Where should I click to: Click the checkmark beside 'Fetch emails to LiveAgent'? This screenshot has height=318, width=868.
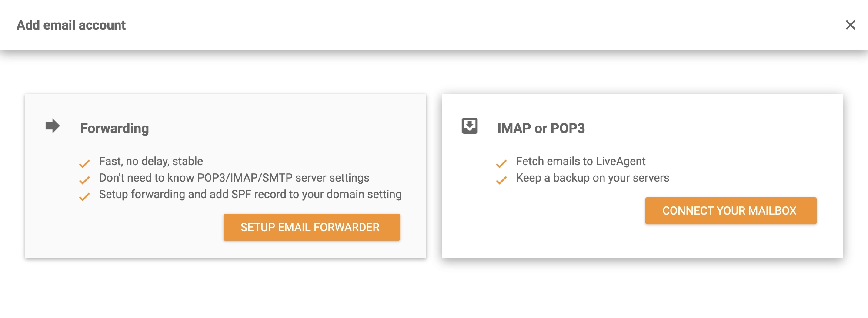[502, 164]
